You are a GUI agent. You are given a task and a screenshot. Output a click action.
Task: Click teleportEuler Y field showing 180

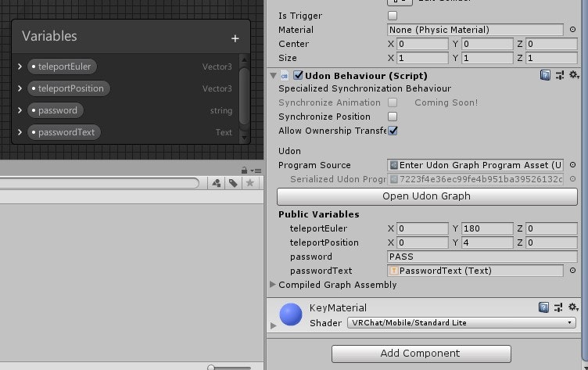487,228
